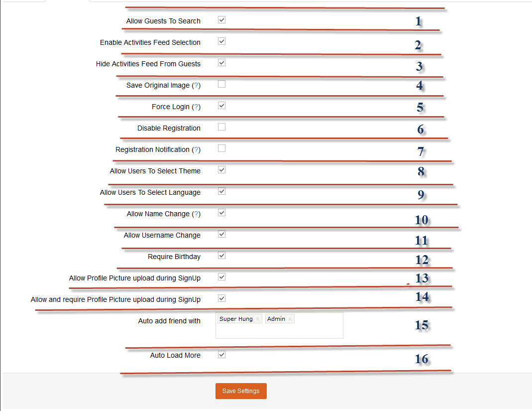Remove Super Hung tag from auto friends
This screenshot has height=411, width=532.
click(258, 319)
